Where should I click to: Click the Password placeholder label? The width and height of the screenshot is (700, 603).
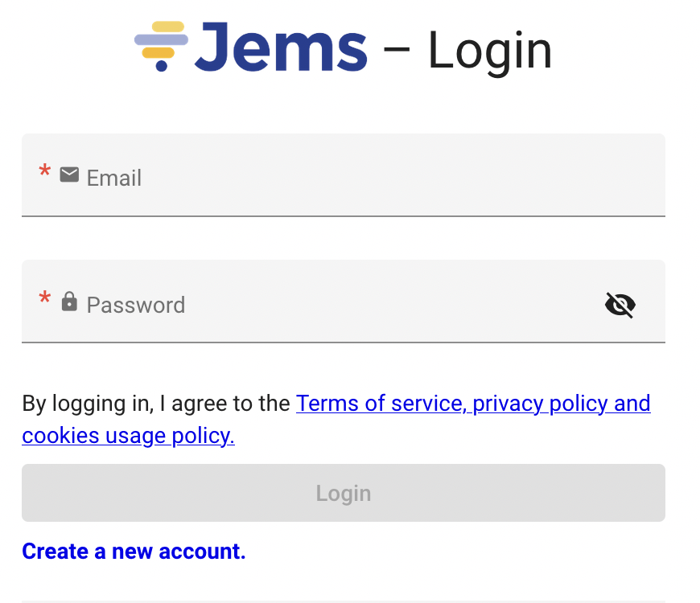136,305
